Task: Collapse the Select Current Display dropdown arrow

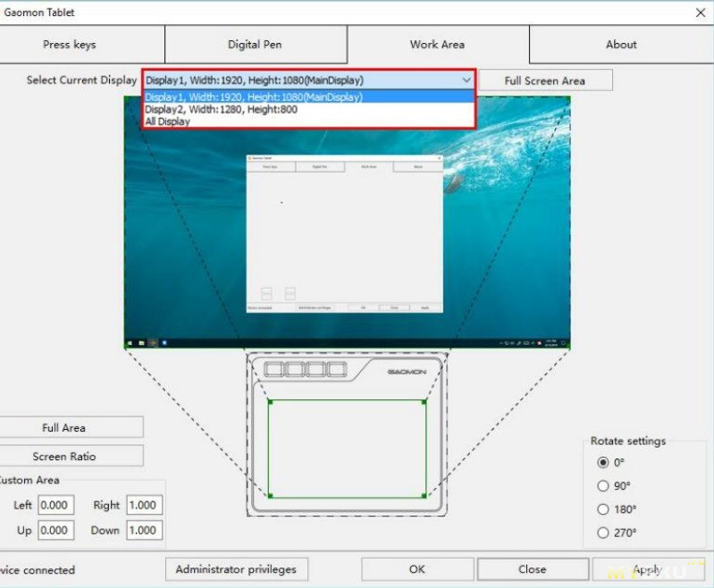Action: pos(466,80)
